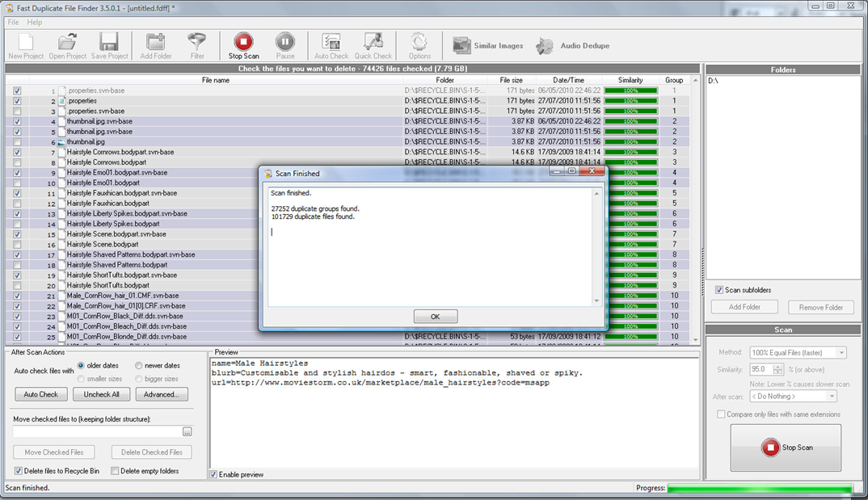Select the newer dates radio button
Viewport: 868px width, 500px height.
pos(138,366)
